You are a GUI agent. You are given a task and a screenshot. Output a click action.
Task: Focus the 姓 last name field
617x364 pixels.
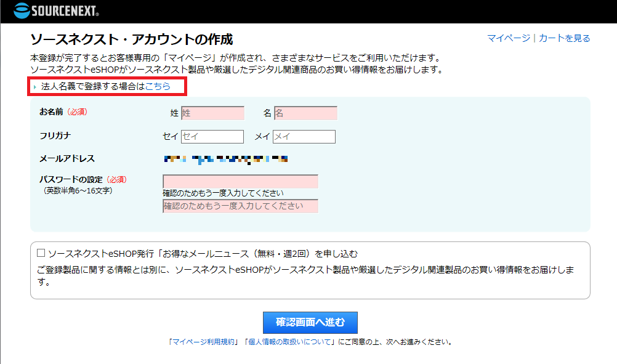tap(212, 113)
